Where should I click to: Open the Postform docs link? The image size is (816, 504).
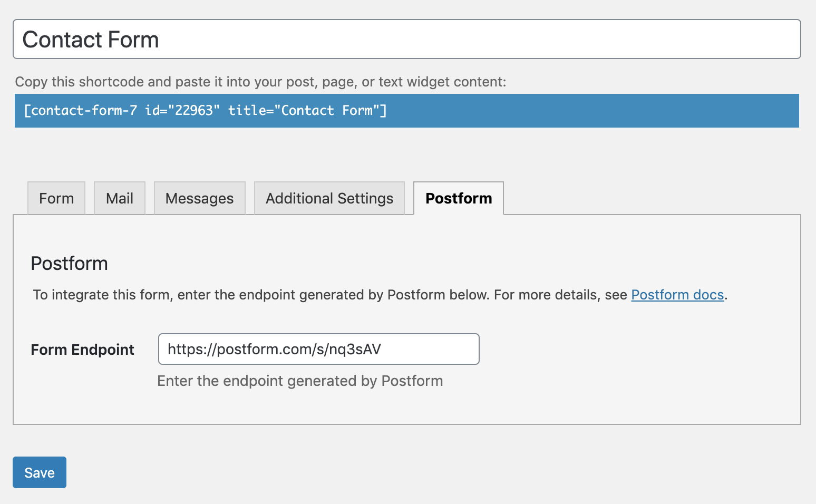pos(677,295)
